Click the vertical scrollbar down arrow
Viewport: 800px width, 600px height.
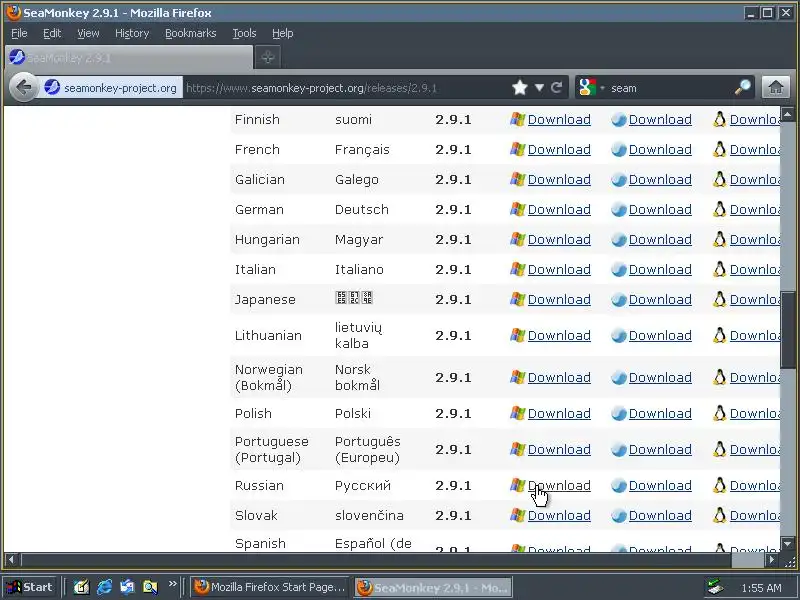pyautogui.click(x=788, y=544)
